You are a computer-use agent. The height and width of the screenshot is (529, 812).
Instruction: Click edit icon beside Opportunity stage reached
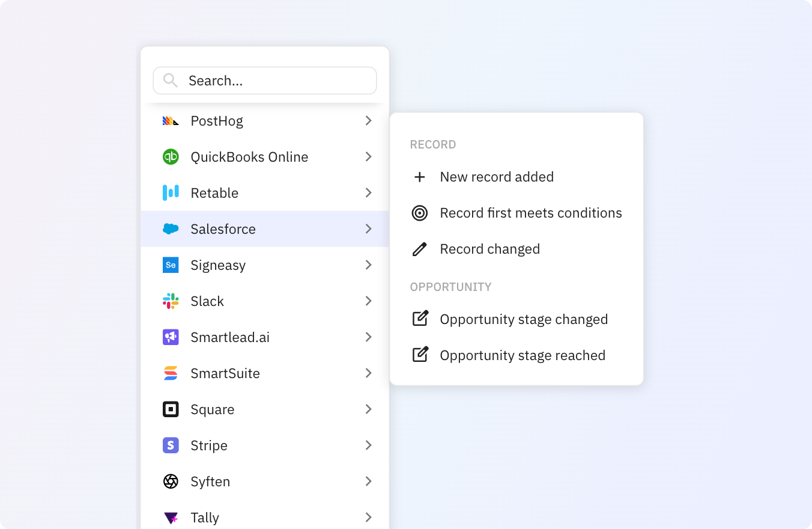click(x=420, y=355)
